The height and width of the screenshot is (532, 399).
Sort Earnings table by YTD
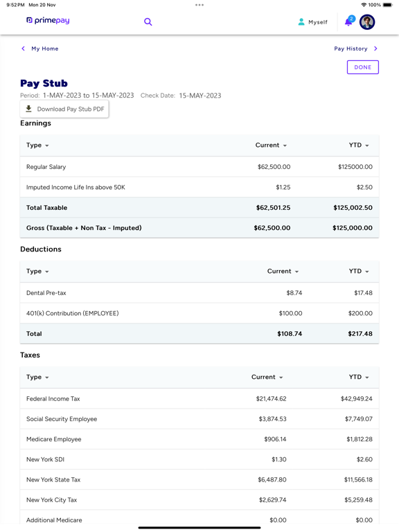359,145
